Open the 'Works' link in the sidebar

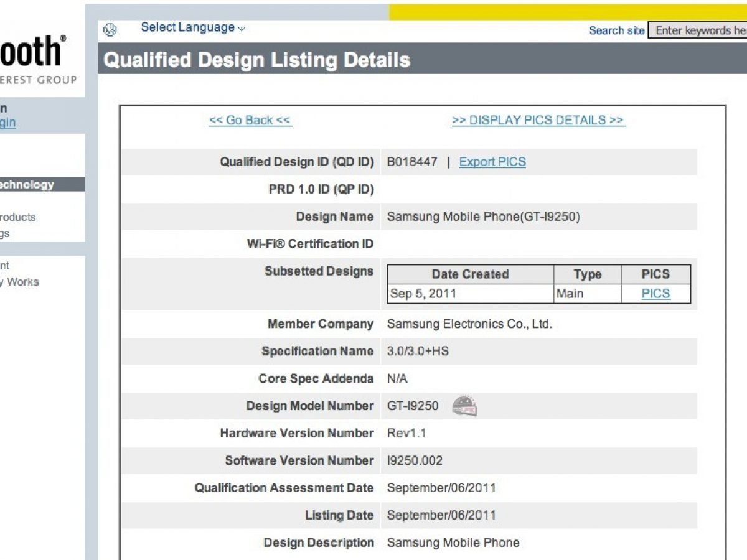[22, 282]
